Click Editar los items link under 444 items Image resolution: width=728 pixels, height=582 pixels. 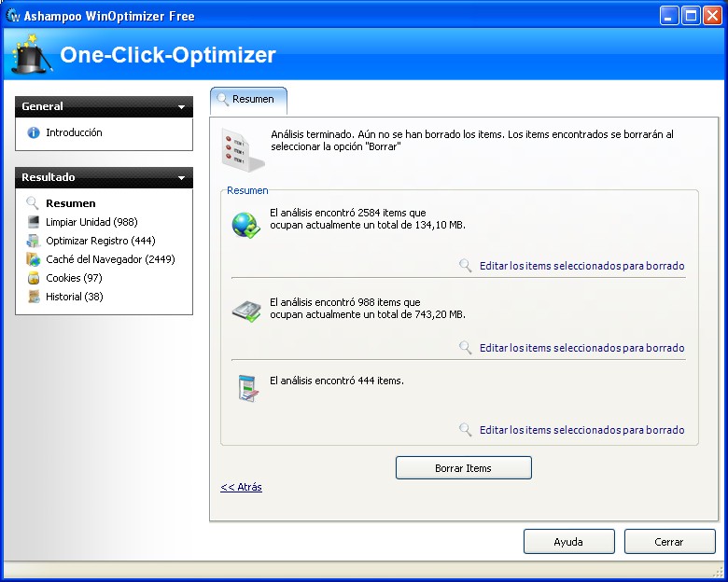tap(581, 430)
